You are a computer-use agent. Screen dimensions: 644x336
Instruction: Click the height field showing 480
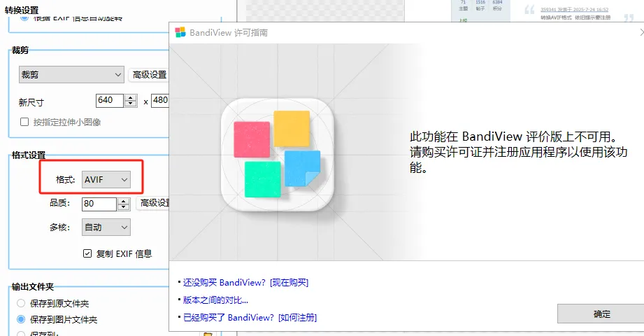(160, 100)
